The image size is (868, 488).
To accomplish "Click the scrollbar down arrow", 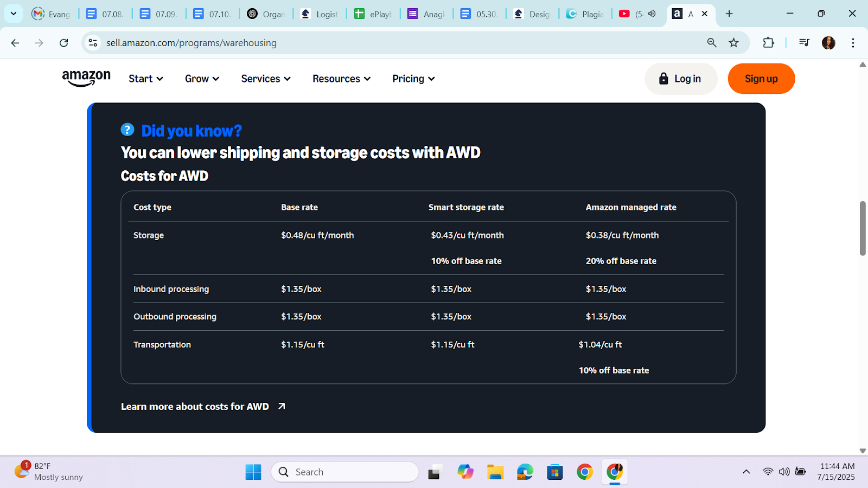I will (863, 451).
